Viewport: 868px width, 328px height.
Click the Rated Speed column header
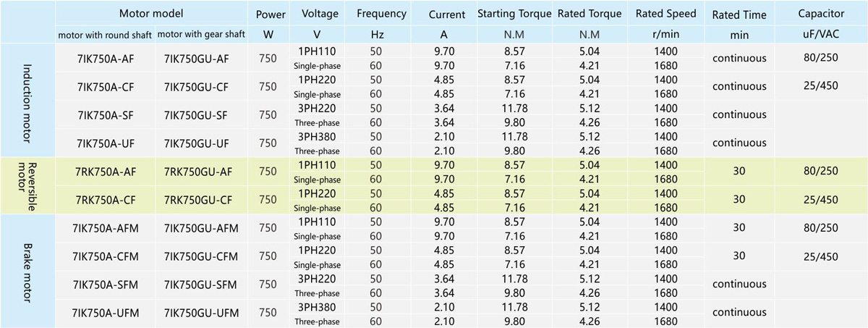click(665, 14)
